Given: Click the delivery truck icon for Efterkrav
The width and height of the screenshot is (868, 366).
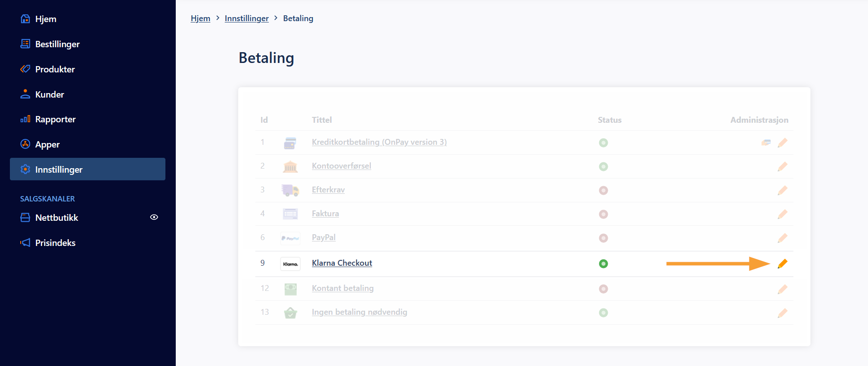Looking at the screenshot, I should (x=290, y=190).
